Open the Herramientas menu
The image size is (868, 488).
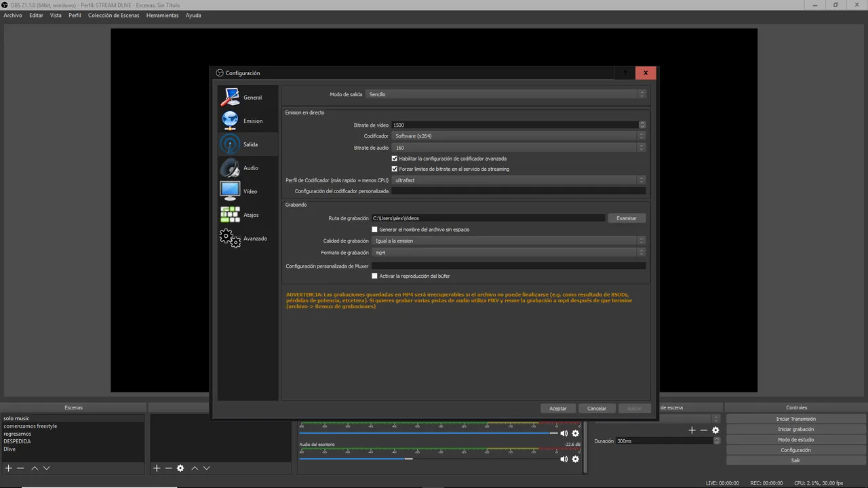click(x=162, y=15)
